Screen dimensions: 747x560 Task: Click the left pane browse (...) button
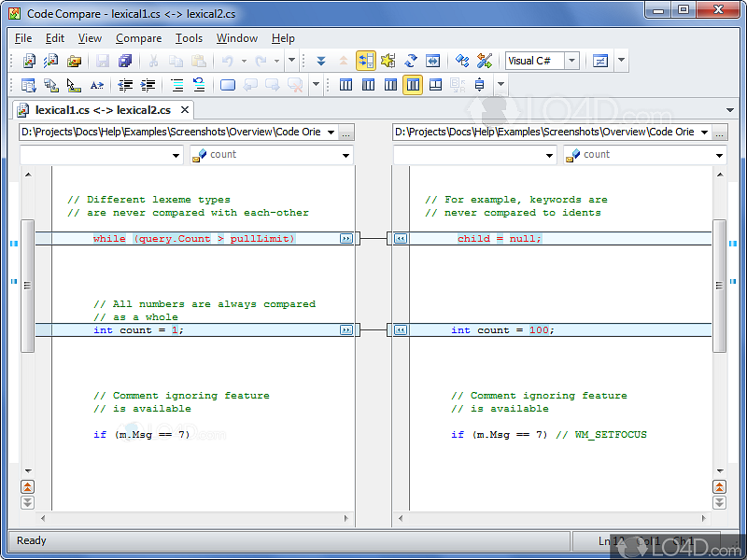pyautogui.click(x=346, y=133)
